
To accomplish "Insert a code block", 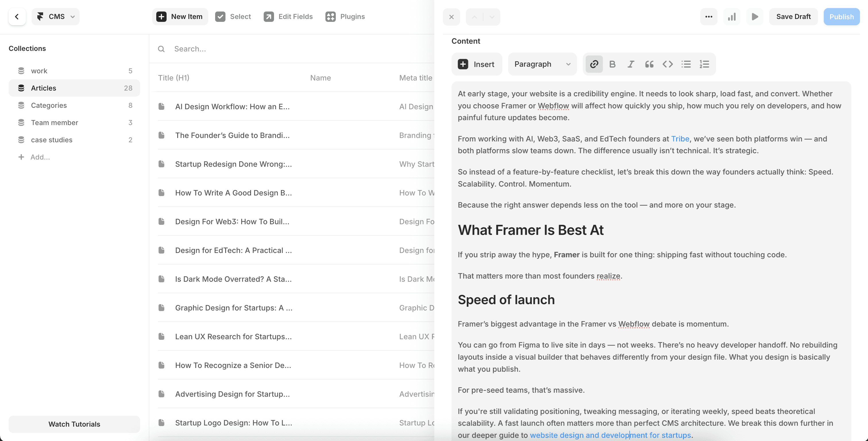I will coord(668,64).
